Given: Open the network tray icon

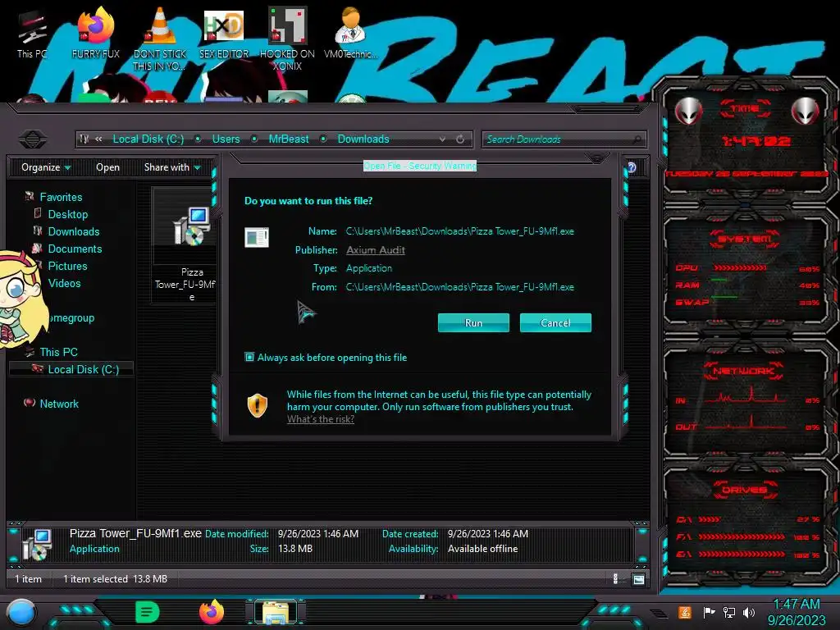Looking at the screenshot, I should (x=729, y=612).
